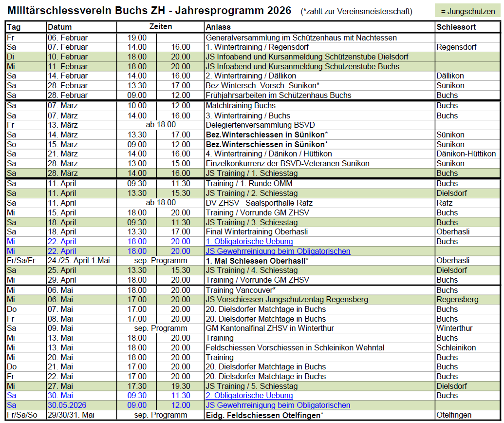Viewport: 504px width, 423px height.
Task: Click the green Jungschützen legend box
Action: tap(467, 12)
